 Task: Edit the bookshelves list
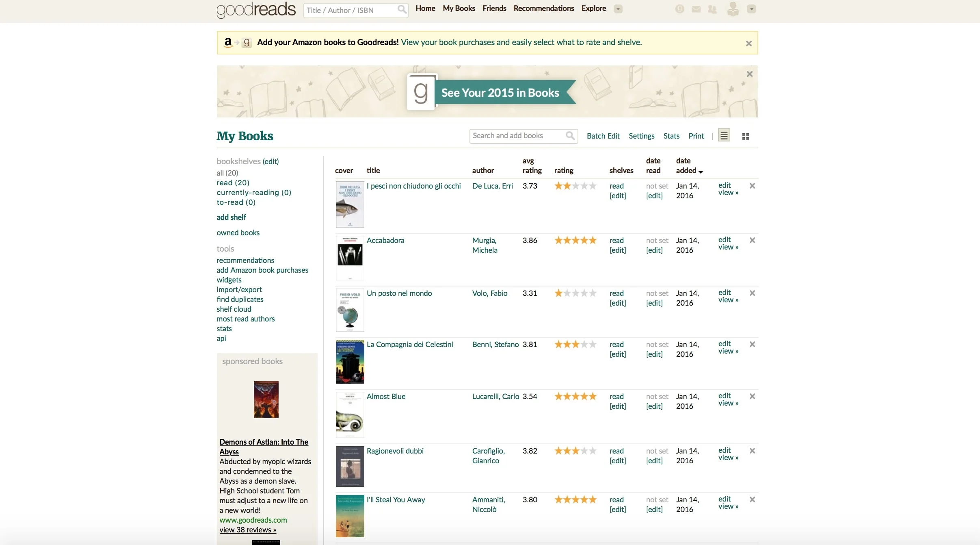click(x=270, y=162)
